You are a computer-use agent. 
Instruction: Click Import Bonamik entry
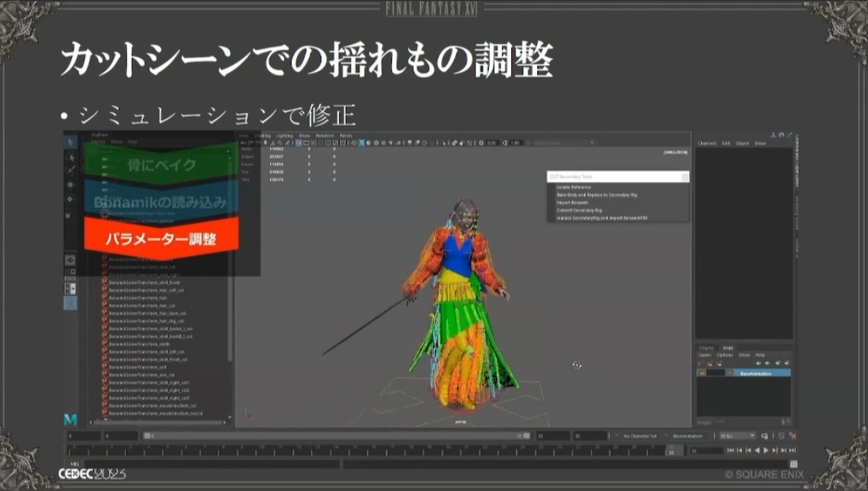(x=572, y=203)
